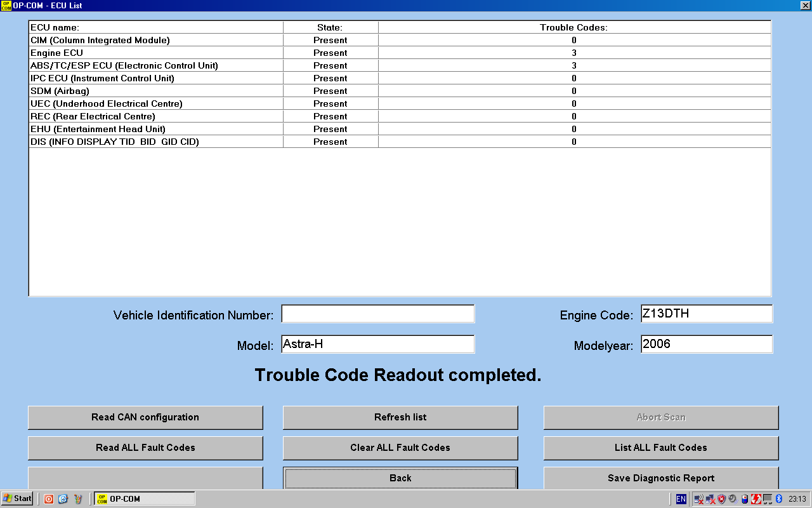Click the Present state of CIM row

(x=331, y=40)
